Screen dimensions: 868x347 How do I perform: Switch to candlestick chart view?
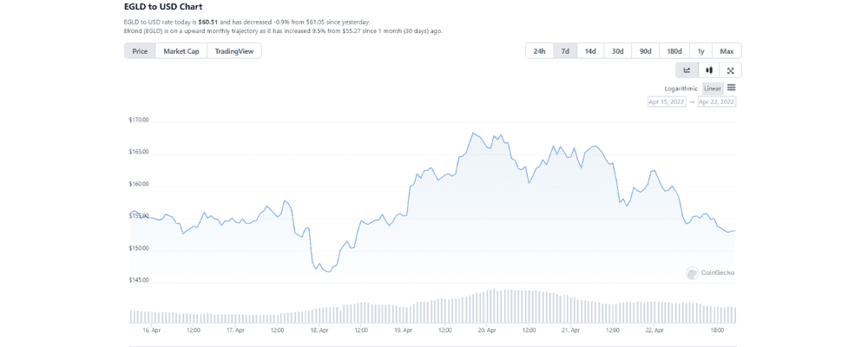[709, 70]
